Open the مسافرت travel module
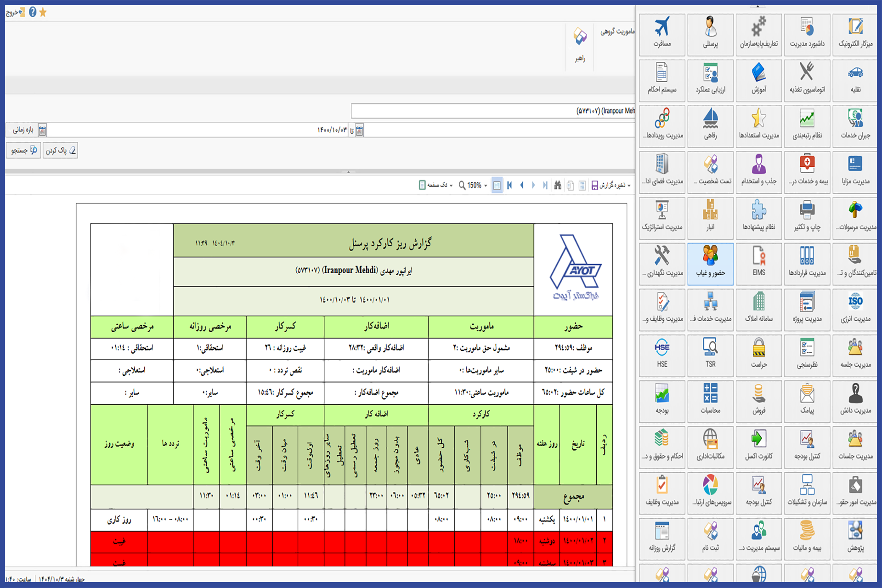 [661, 34]
